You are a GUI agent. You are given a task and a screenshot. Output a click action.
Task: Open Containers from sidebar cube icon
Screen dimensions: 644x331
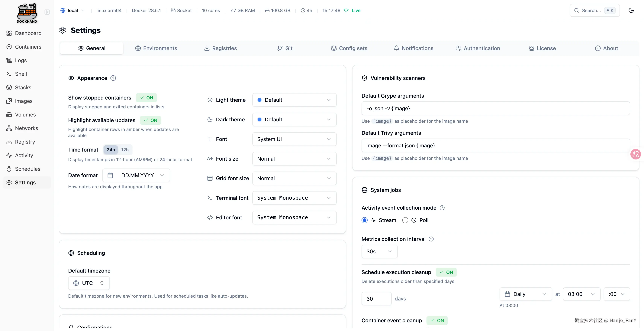(x=9, y=47)
